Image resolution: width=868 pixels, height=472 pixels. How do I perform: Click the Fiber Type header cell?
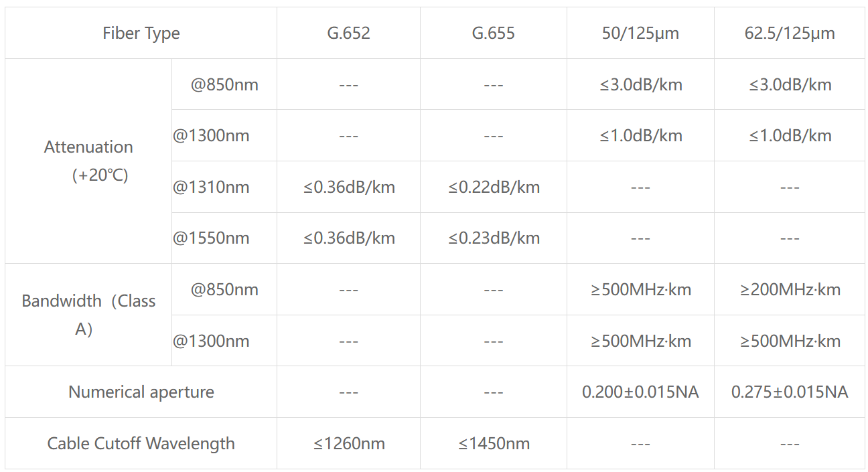pyautogui.click(x=141, y=33)
